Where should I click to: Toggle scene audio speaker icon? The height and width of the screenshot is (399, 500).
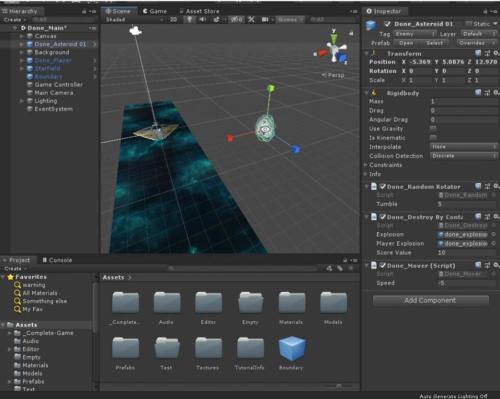pos(202,20)
